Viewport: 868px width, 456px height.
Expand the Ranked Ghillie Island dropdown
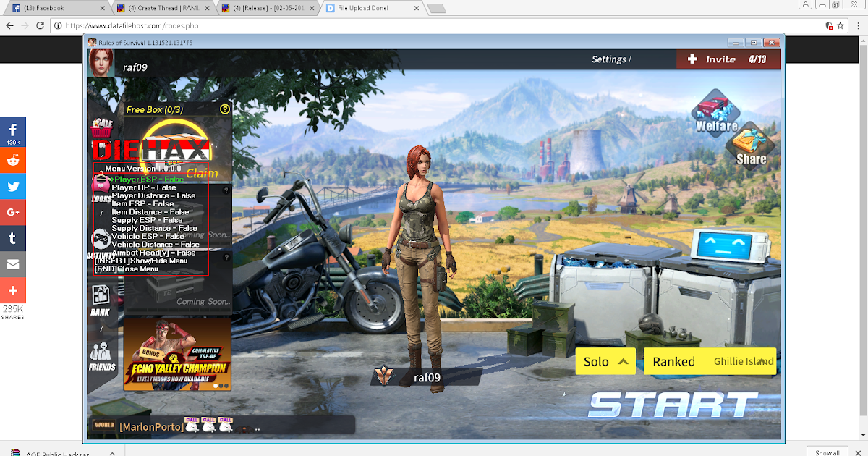(710, 361)
